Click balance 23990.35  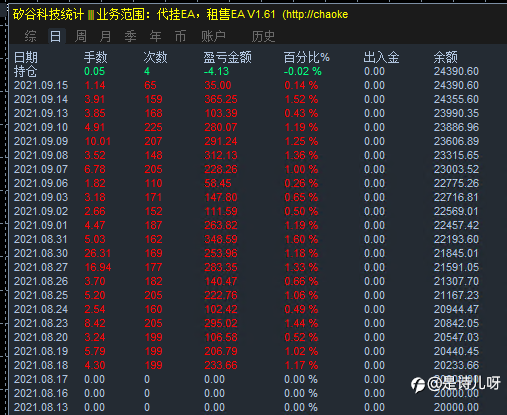click(456, 113)
